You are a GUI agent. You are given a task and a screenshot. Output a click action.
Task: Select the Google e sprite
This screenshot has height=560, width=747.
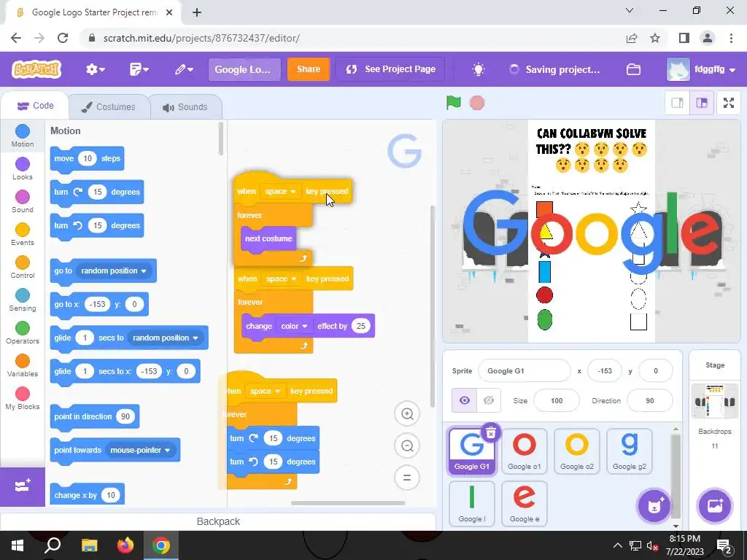pyautogui.click(x=524, y=503)
